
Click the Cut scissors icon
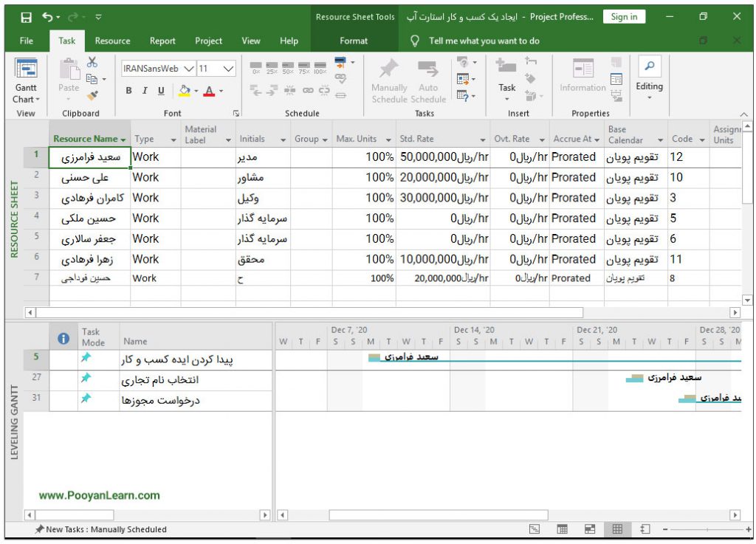click(x=92, y=62)
